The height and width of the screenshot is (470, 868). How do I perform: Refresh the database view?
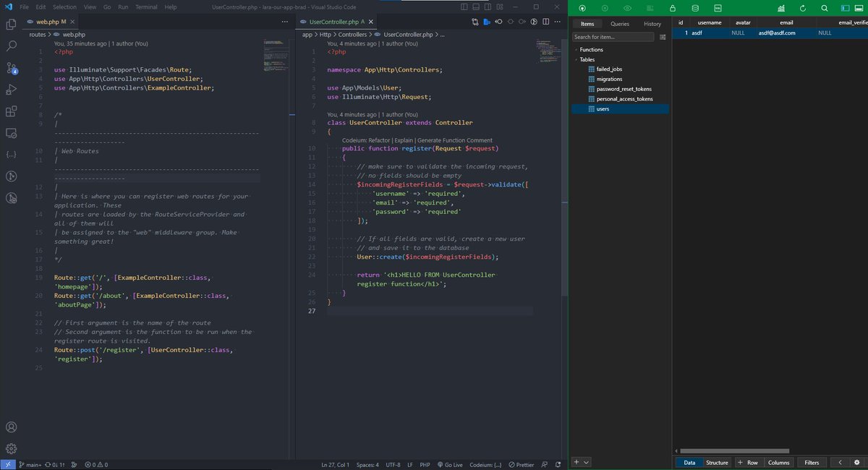click(x=803, y=8)
